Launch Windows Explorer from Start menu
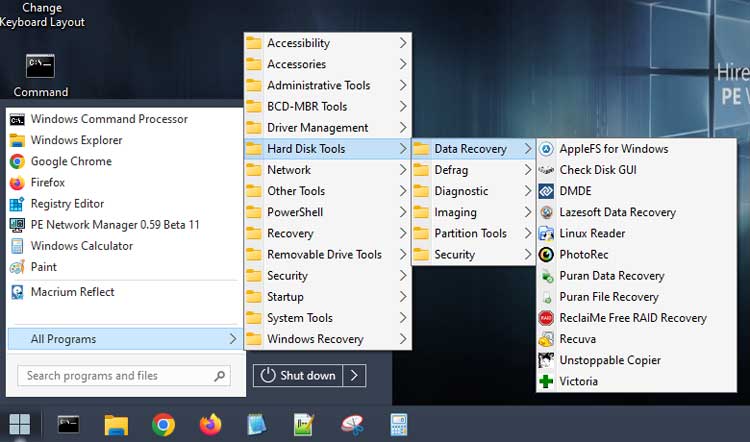 pos(124,140)
